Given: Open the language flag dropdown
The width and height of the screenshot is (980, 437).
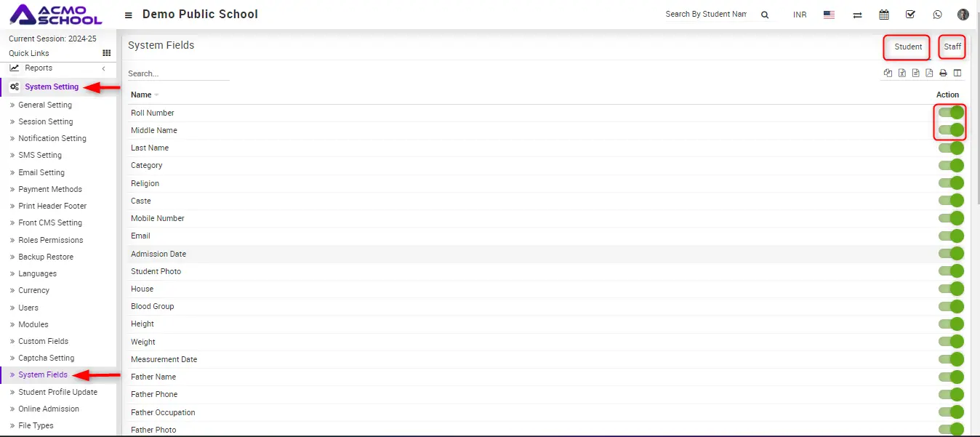Looking at the screenshot, I should coord(829,15).
